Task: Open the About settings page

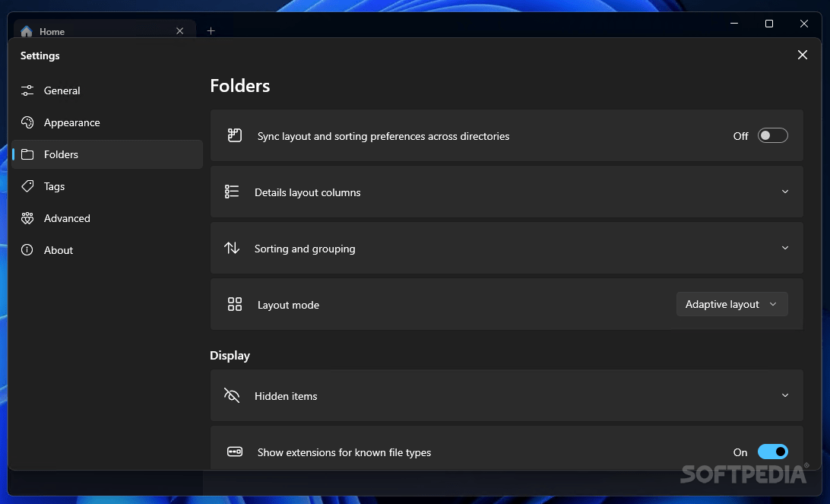Action: point(107,250)
